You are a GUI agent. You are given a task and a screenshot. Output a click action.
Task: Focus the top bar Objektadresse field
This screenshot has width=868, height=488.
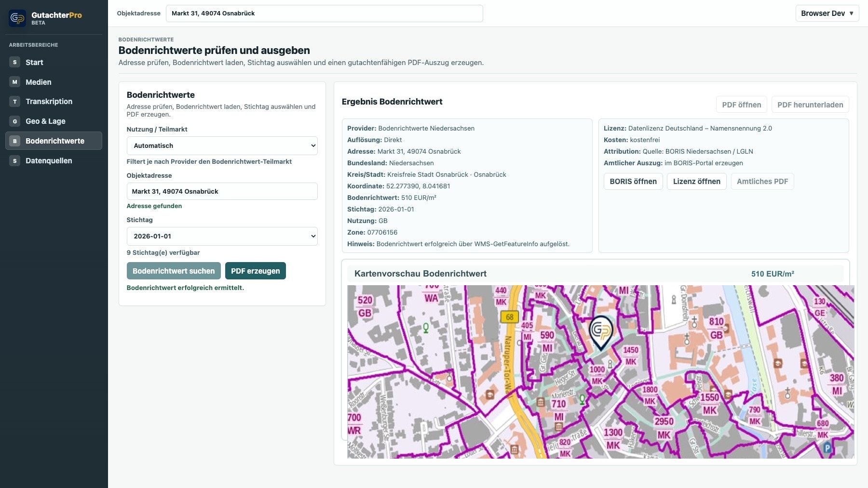click(x=325, y=13)
